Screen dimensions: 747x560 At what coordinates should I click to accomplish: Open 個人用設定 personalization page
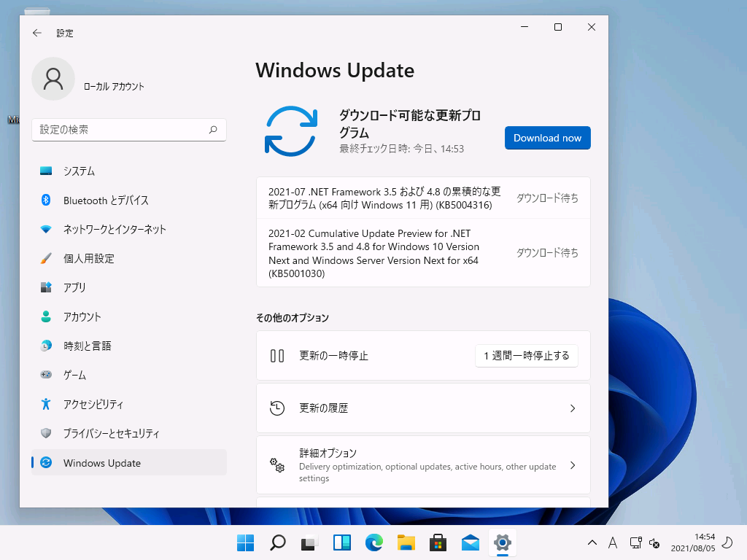128,259
